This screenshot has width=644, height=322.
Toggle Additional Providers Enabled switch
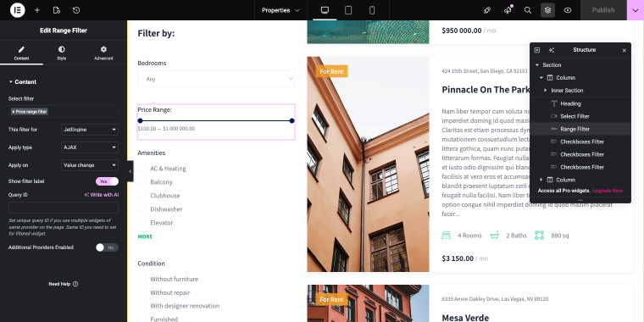point(108,247)
